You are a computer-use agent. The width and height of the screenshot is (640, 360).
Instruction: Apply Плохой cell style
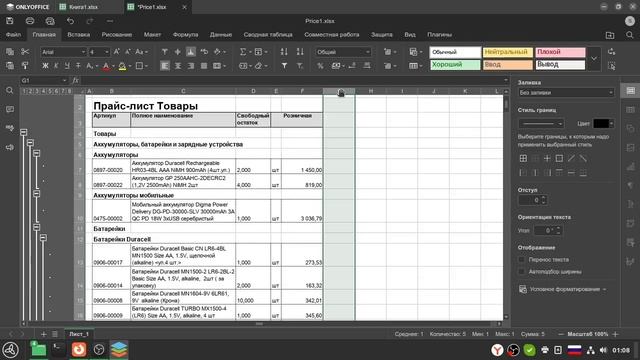coord(560,52)
